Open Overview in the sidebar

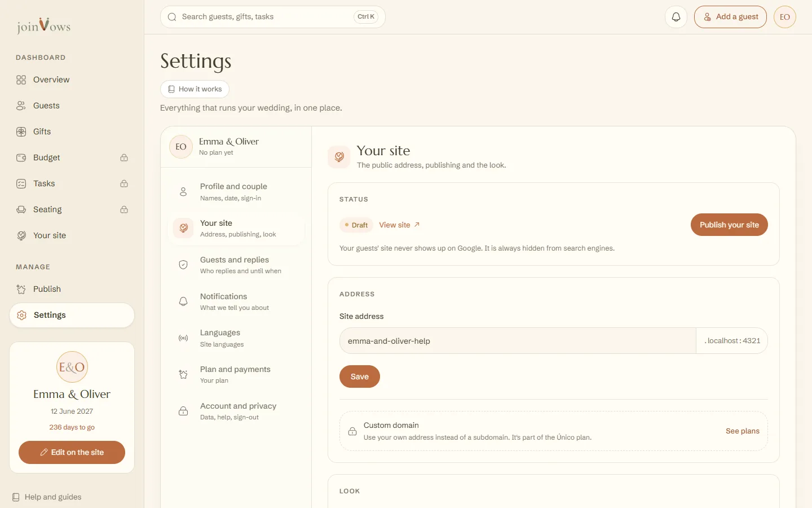click(72, 80)
